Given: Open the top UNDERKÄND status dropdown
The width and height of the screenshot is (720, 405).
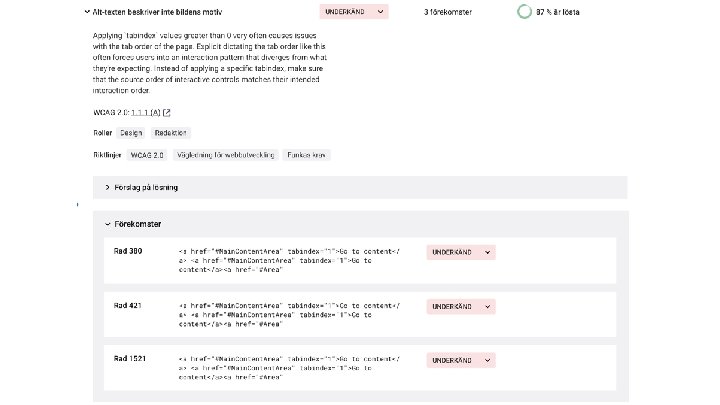Looking at the screenshot, I should point(354,12).
